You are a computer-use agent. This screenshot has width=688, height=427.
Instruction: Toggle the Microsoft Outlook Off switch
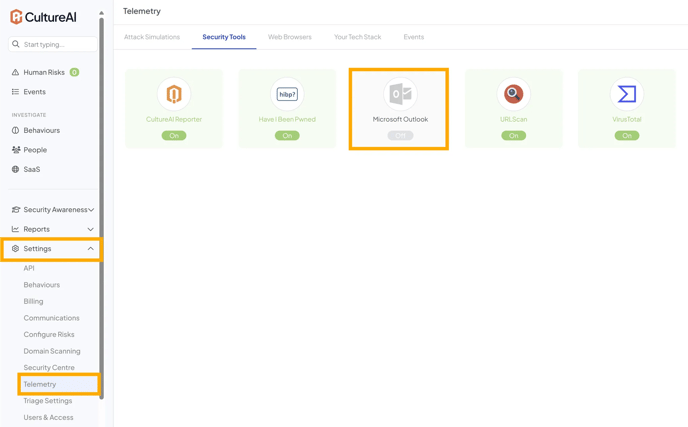[400, 136]
